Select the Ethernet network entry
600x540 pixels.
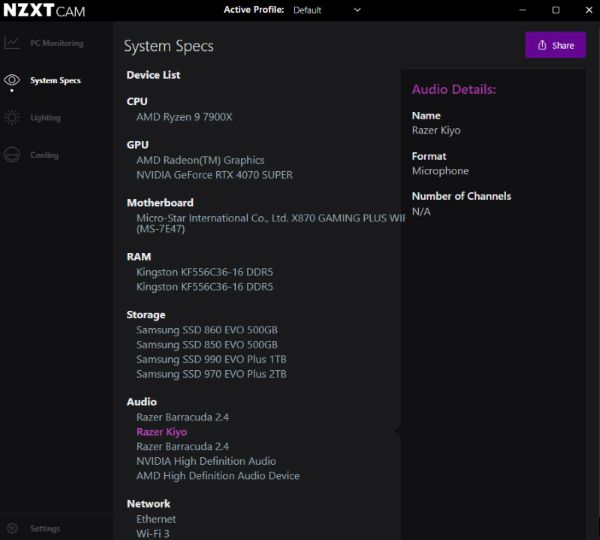point(156,519)
